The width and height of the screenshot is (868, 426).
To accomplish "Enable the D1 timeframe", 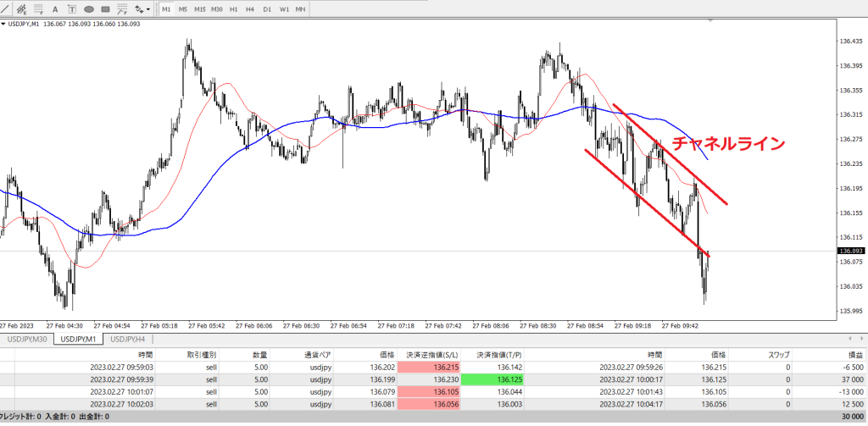I will pyautogui.click(x=267, y=9).
